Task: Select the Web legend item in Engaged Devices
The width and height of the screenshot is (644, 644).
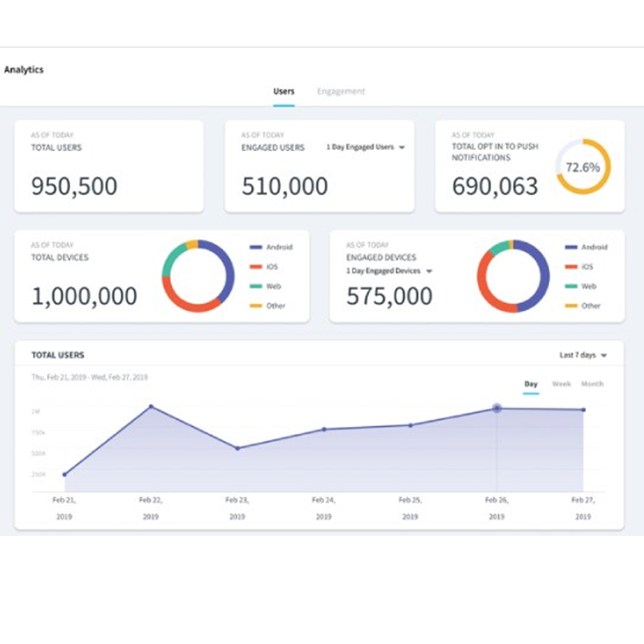Action: tap(589, 286)
